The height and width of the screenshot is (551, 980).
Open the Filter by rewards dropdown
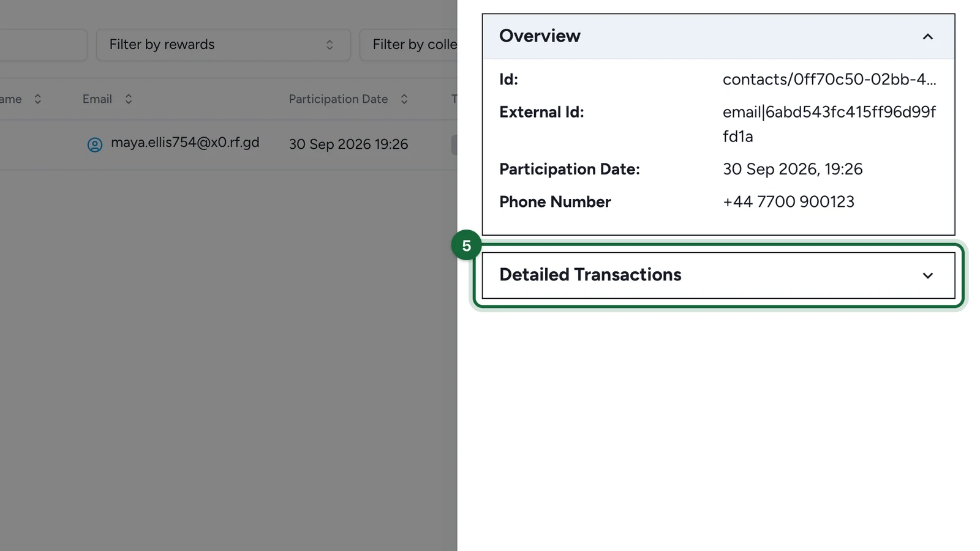coord(223,45)
